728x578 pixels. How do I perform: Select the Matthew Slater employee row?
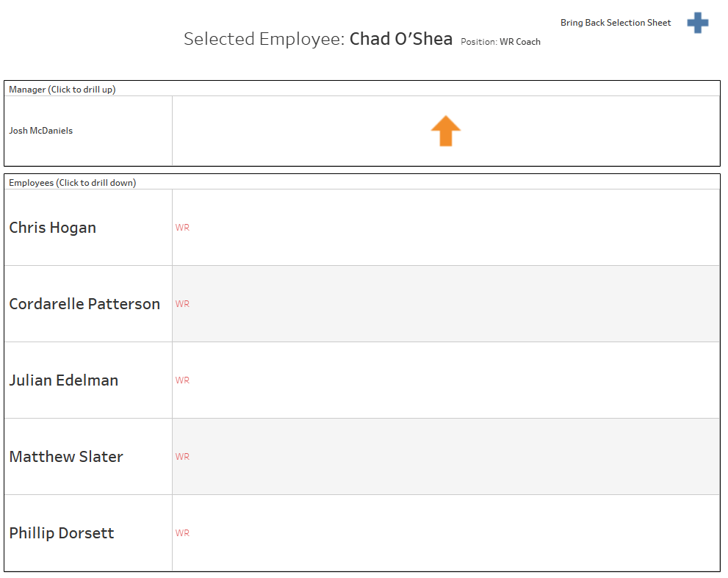66,457
